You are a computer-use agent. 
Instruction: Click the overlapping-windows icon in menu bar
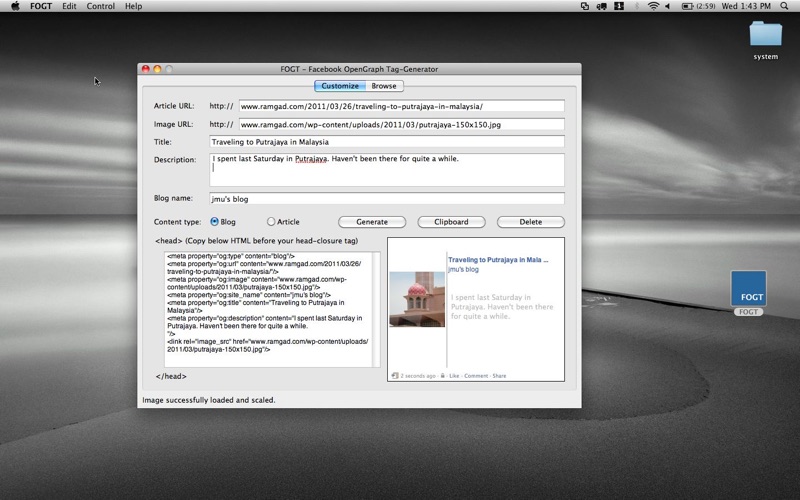click(585, 6)
